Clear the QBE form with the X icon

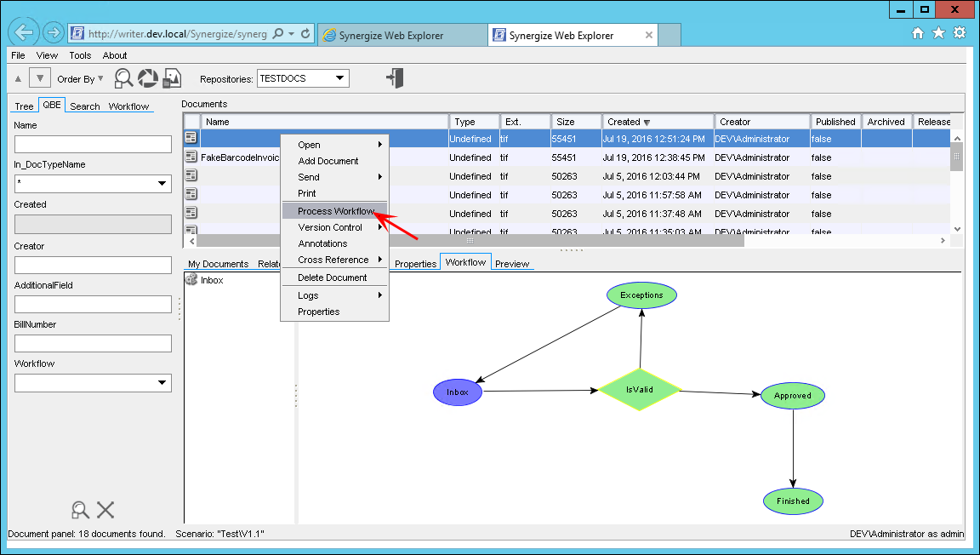105,510
